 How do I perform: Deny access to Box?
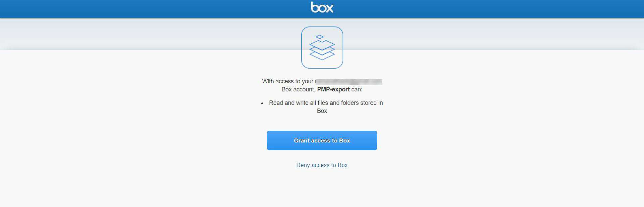click(322, 165)
